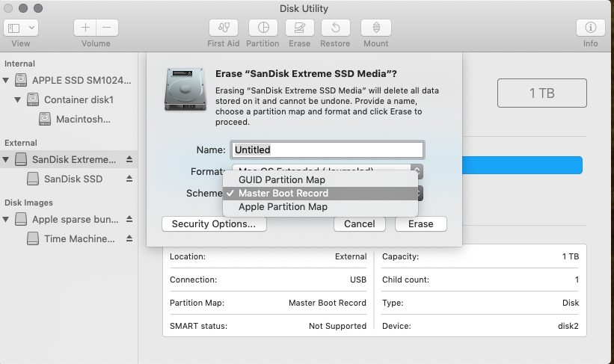614x364 pixels.
Task: Choose GUID Partition Map scheme
Action: 320,180
